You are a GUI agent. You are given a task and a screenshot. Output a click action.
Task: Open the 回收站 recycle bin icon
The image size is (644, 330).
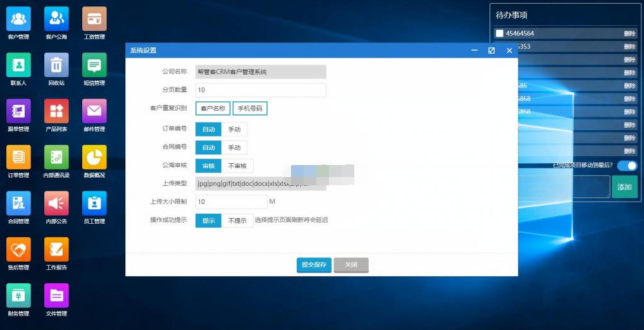[56, 64]
